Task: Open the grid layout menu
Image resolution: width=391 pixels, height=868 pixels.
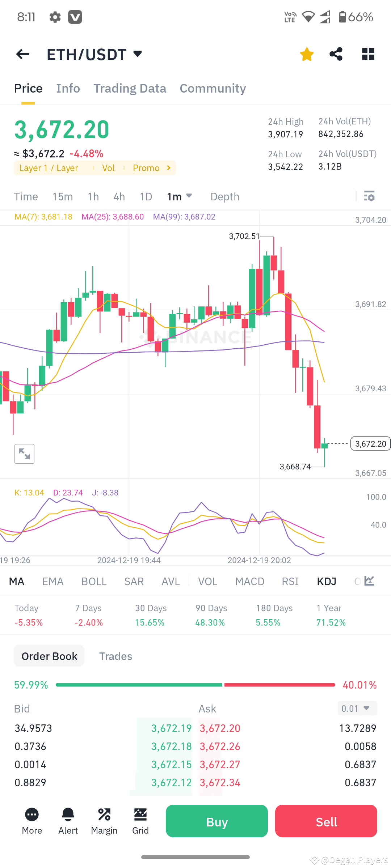Action: pyautogui.click(x=368, y=54)
